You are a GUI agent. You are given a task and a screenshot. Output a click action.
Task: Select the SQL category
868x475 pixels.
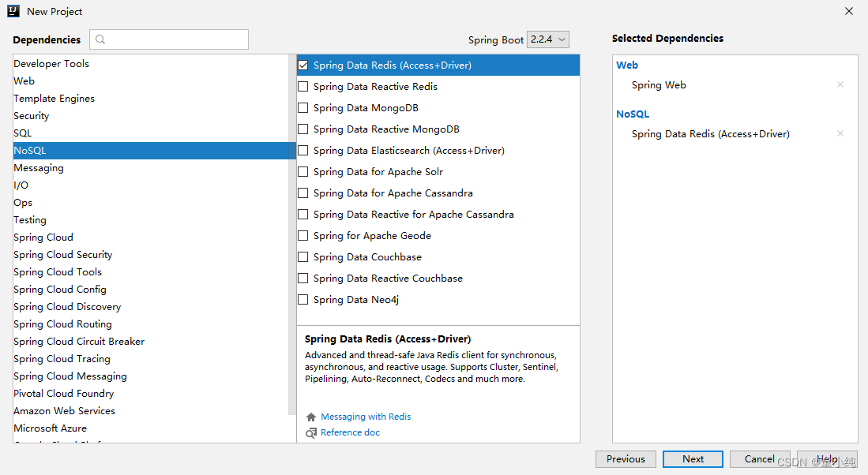coord(23,133)
